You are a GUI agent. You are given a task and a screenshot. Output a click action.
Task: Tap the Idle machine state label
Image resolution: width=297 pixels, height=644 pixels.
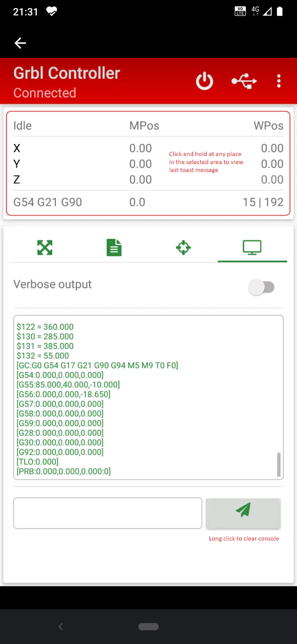pos(23,126)
